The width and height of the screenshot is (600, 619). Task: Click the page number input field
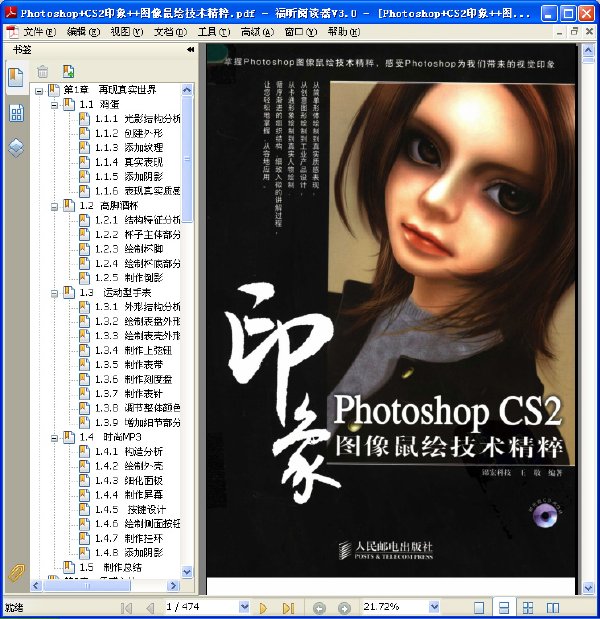pyautogui.click(x=202, y=606)
